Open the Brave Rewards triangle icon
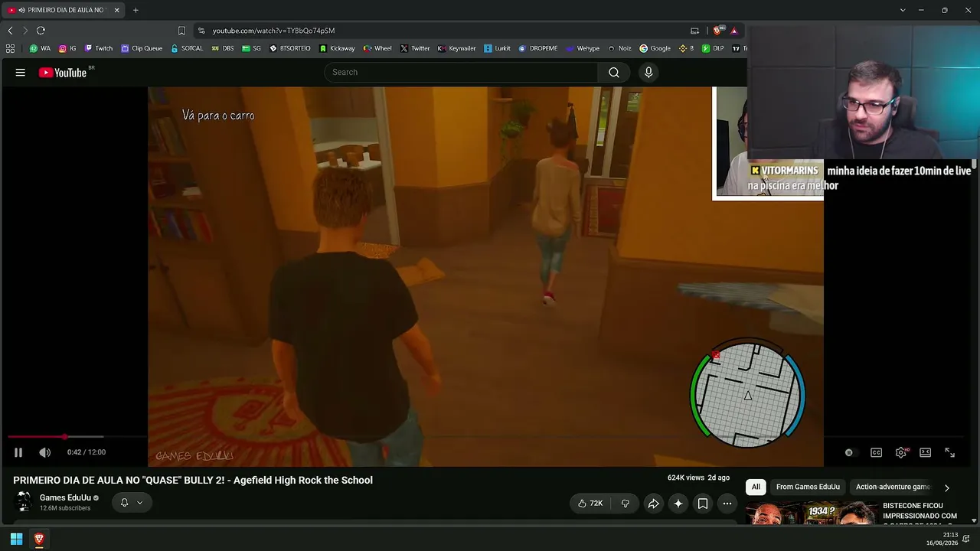 (x=733, y=31)
